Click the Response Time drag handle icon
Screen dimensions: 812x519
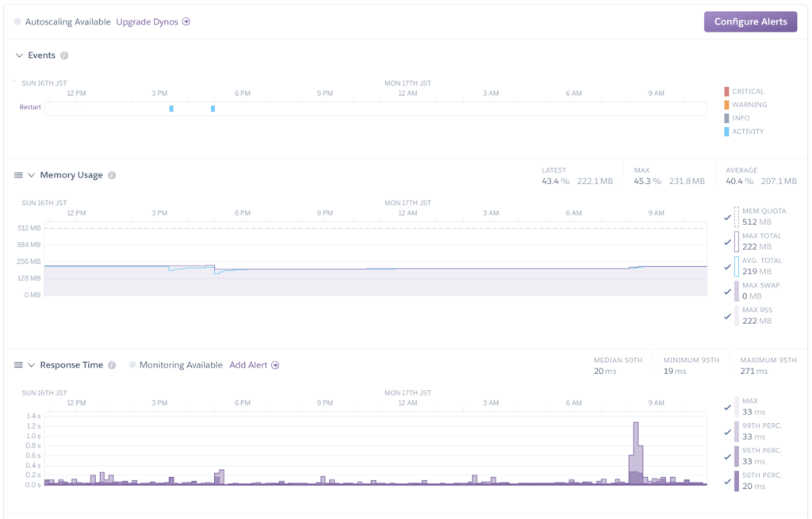[x=18, y=365]
